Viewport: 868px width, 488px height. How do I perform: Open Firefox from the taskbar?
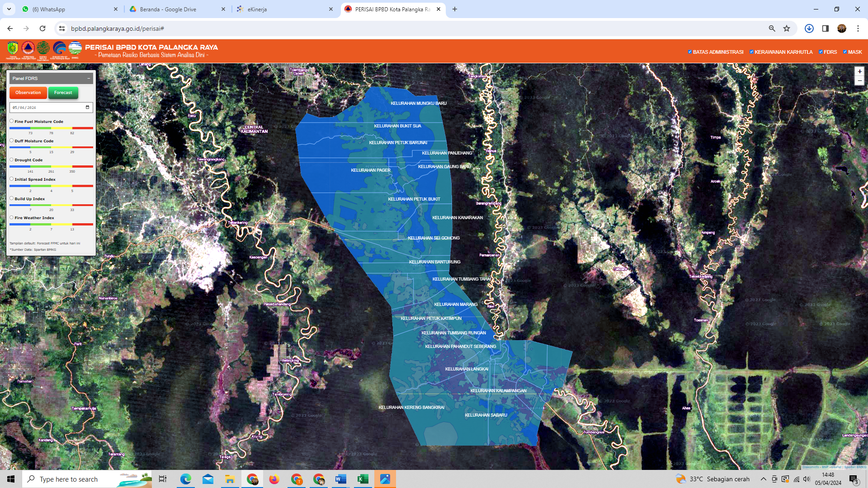[274, 479]
